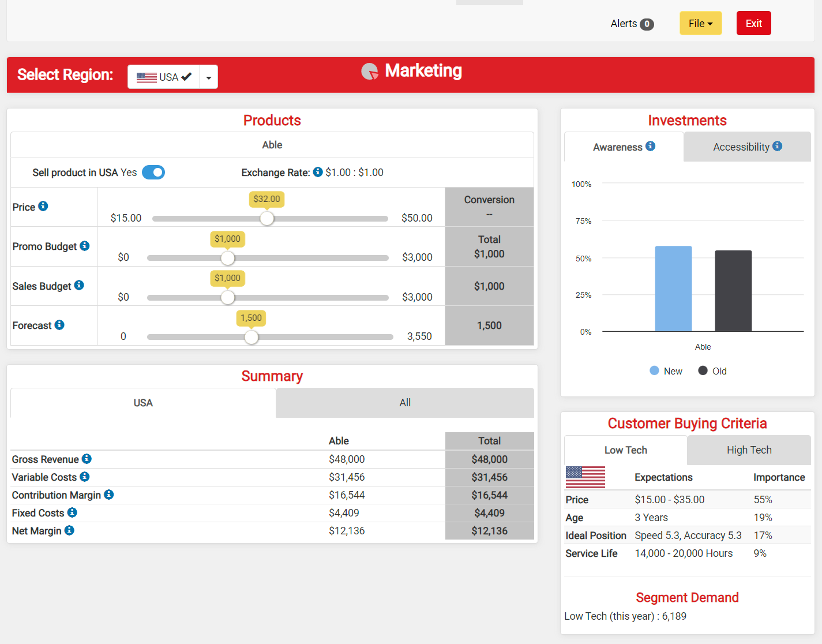Click the New legend blue dot
Image resolution: width=822 pixels, height=644 pixels.
(x=654, y=370)
